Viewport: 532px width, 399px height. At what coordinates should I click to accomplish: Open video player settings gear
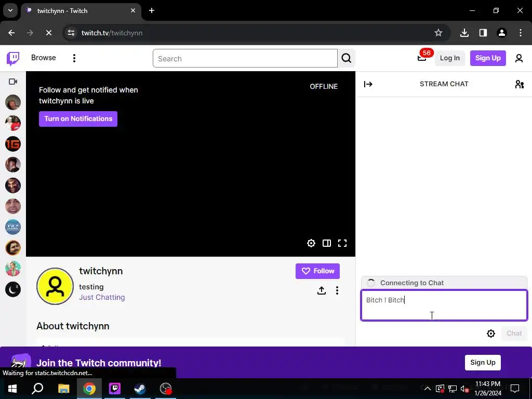311,243
